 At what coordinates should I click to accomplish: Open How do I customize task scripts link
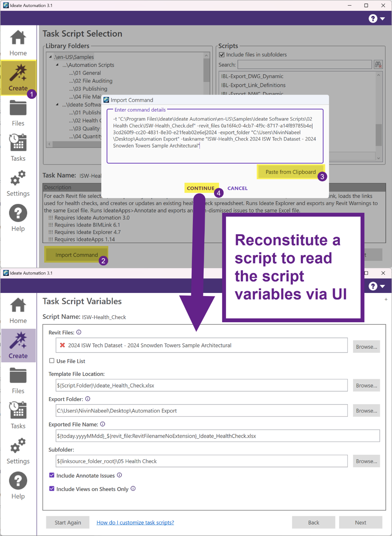click(135, 522)
